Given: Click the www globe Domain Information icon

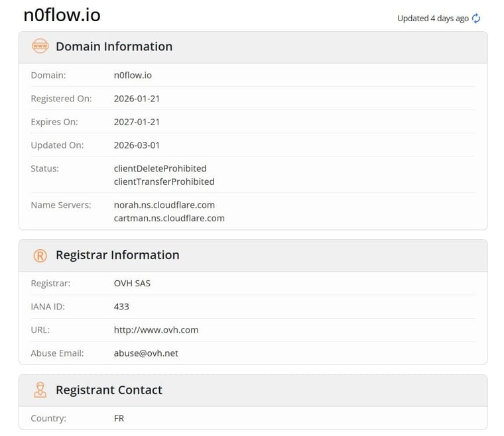Looking at the screenshot, I should [x=40, y=46].
